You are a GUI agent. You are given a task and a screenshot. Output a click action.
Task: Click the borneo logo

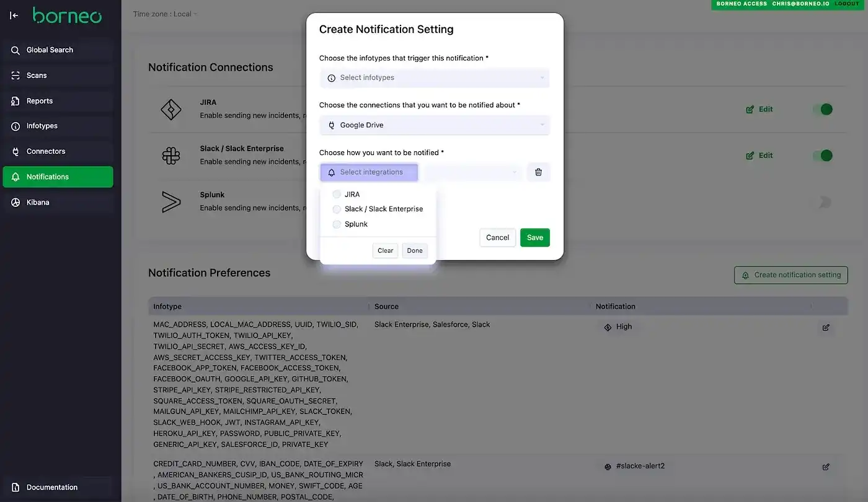(67, 15)
